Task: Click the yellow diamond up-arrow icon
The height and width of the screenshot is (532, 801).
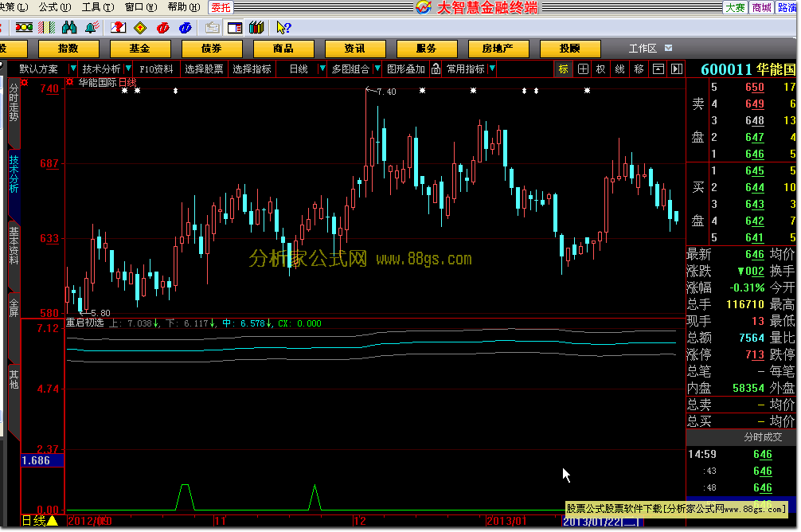Action: click(140, 28)
